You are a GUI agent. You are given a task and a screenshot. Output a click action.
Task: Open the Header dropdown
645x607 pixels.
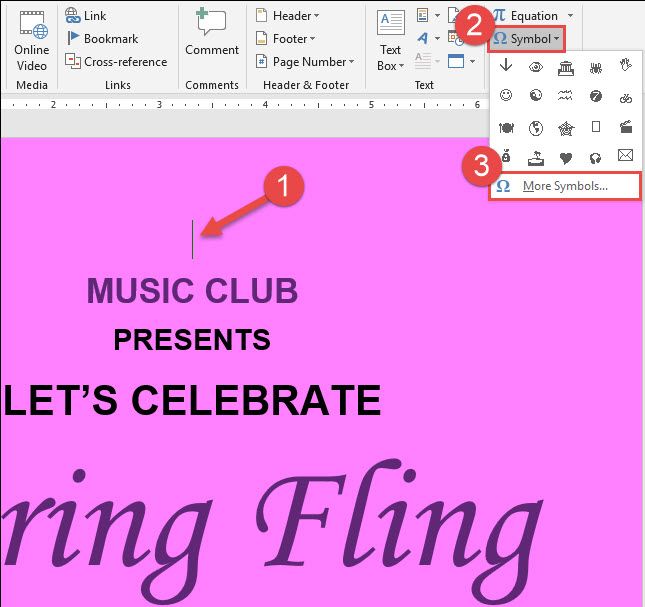click(x=287, y=16)
